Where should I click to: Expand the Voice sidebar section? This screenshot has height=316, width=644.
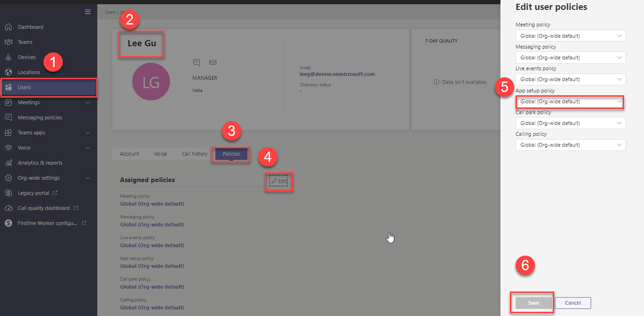[88, 148]
